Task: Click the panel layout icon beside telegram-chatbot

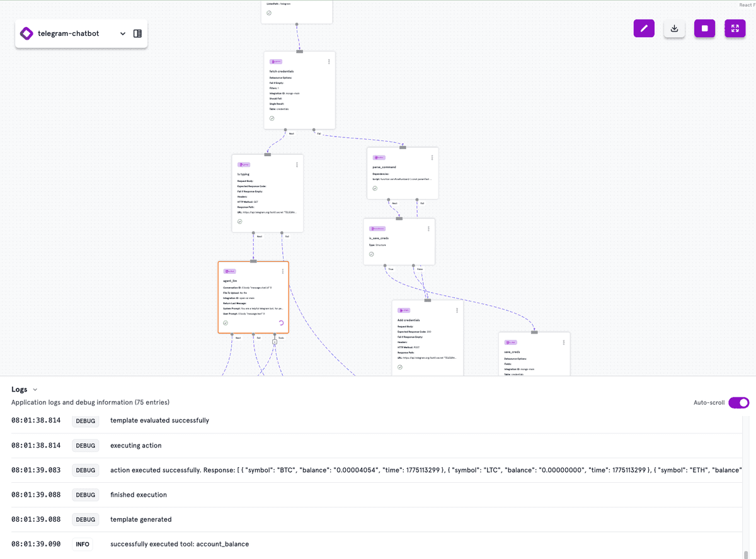Action: 137,33
